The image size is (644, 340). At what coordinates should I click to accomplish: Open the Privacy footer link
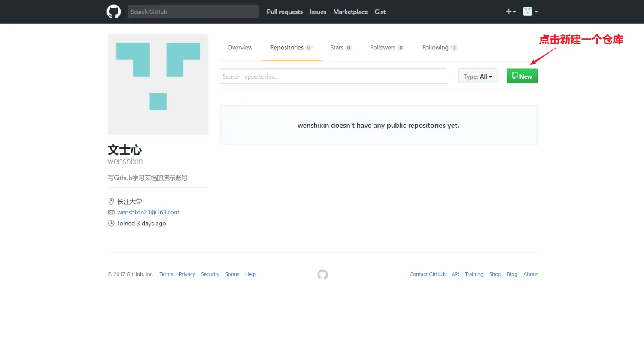(187, 274)
